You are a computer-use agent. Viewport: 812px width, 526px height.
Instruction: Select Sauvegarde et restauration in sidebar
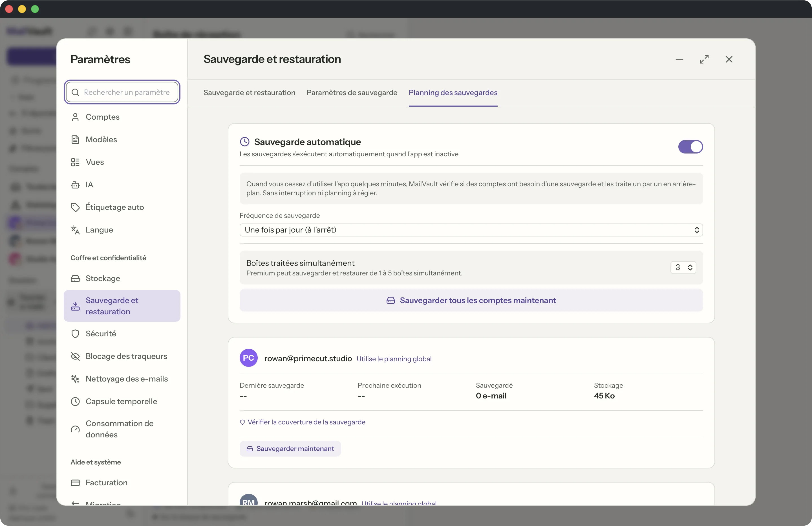pos(122,306)
